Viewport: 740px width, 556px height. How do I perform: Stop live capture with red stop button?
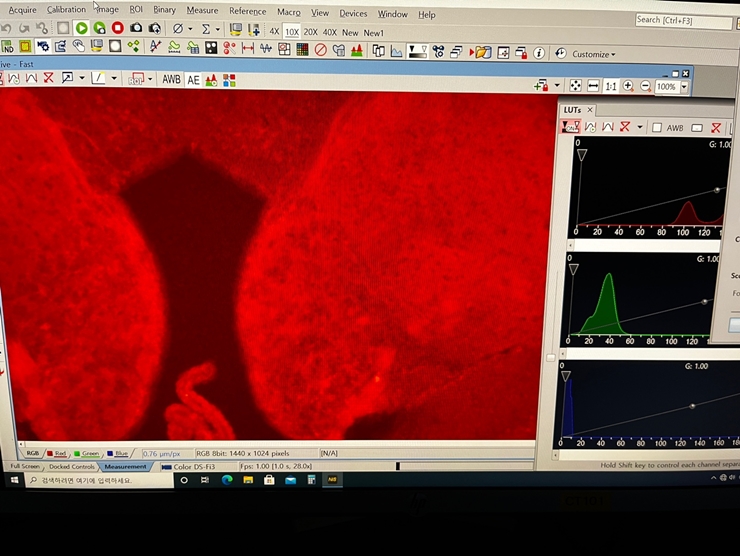pyautogui.click(x=117, y=29)
